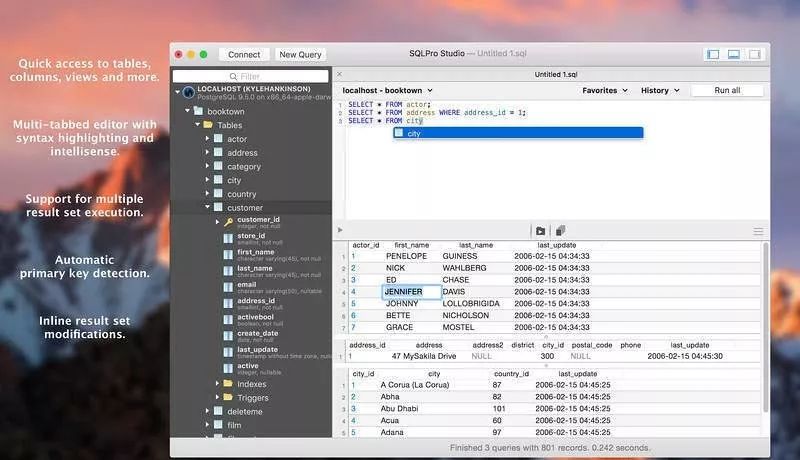Click the 47 MySakila Drive address cell
The image size is (800, 460).
pos(423,356)
